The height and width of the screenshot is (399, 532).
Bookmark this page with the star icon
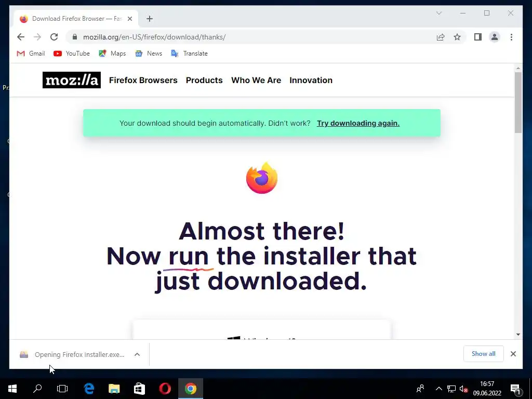(457, 37)
